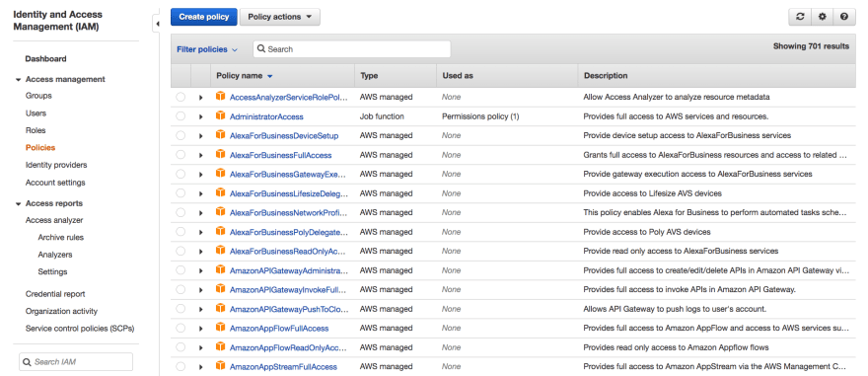Select the radio button for AdministratorAccess

click(181, 116)
